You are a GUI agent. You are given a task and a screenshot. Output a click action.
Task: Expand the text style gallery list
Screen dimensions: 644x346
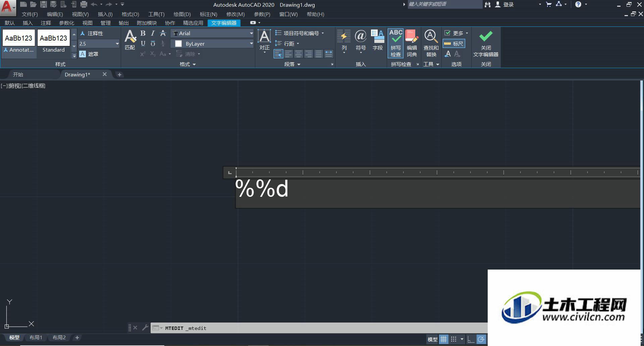pos(74,56)
